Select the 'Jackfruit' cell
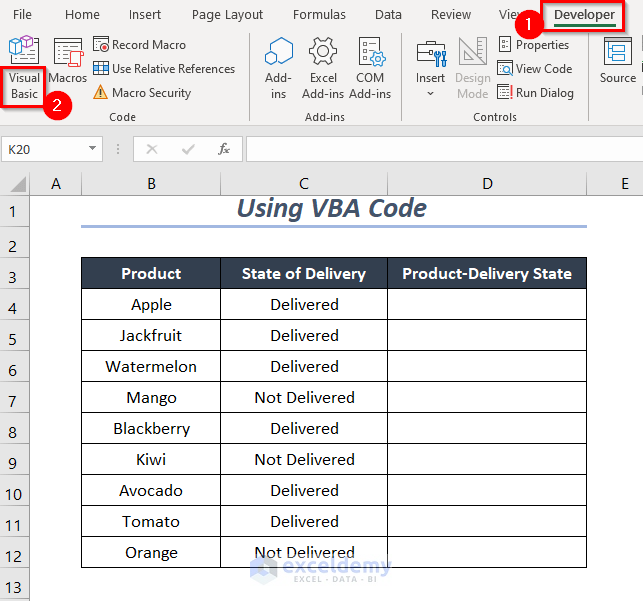 tap(151, 335)
